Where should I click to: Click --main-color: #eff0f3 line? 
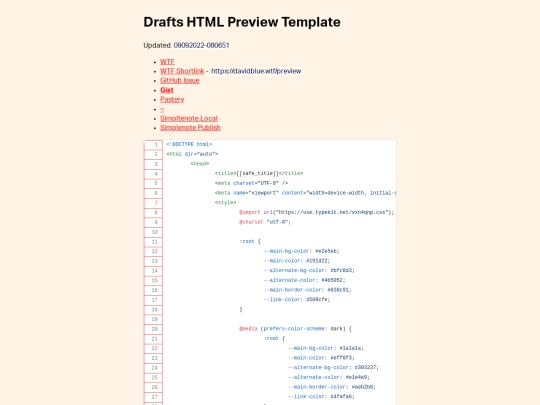tap(321, 357)
